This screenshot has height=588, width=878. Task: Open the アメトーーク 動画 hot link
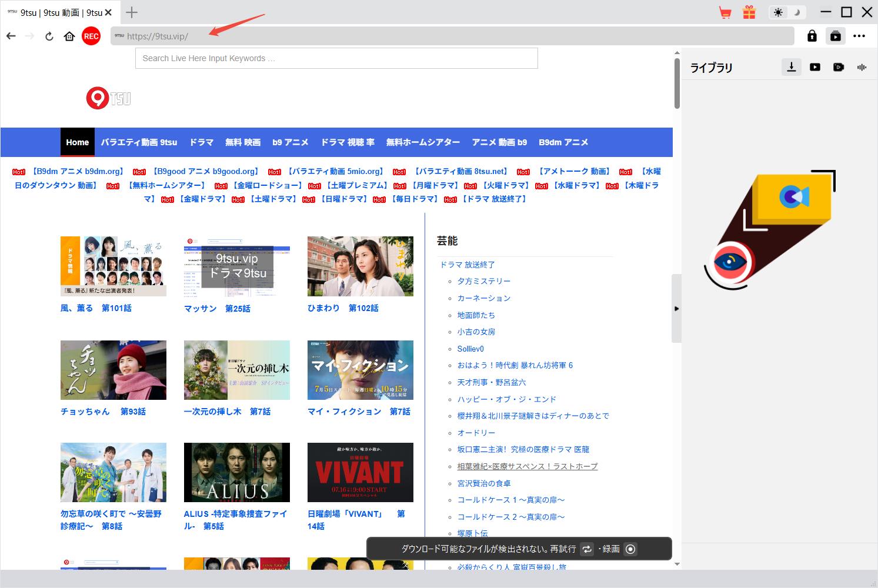point(575,172)
